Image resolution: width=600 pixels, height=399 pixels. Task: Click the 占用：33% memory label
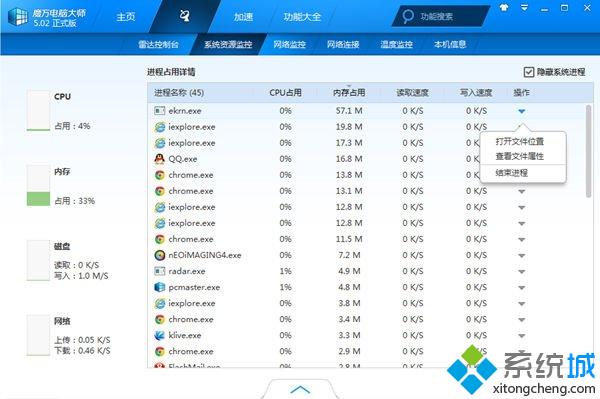(75, 201)
